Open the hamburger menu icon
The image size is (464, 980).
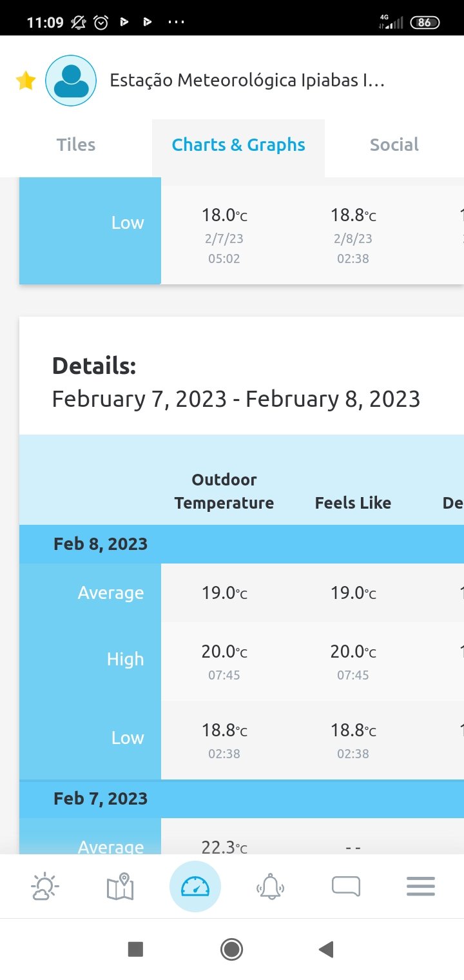421,887
